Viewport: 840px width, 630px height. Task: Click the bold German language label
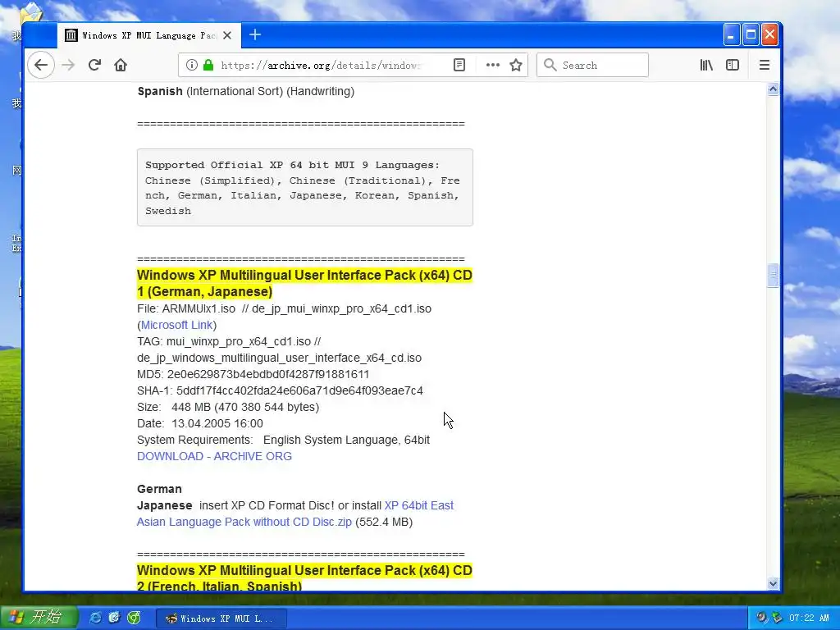[159, 489]
